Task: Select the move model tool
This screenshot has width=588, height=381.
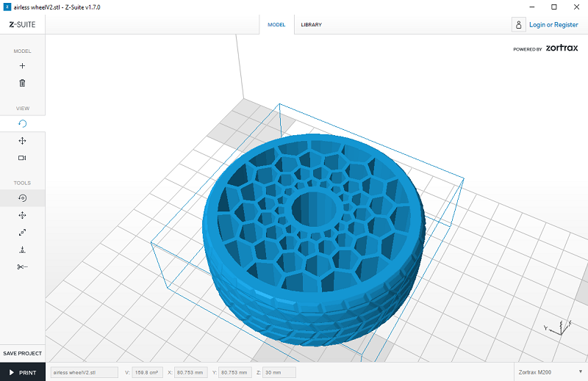Action: pyautogui.click(x=22, y=215)
